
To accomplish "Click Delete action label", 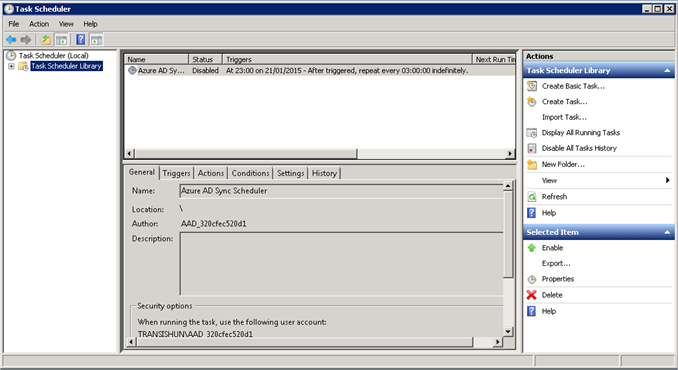I will [552, 295].
